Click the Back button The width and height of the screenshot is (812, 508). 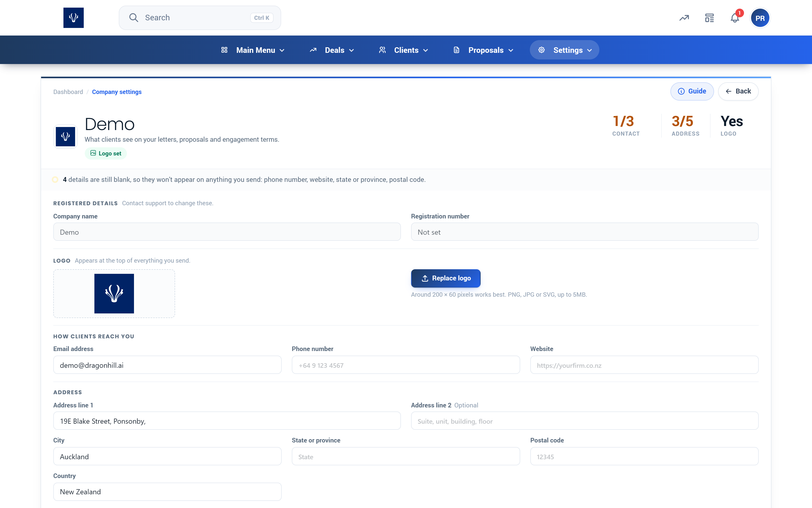738,91
